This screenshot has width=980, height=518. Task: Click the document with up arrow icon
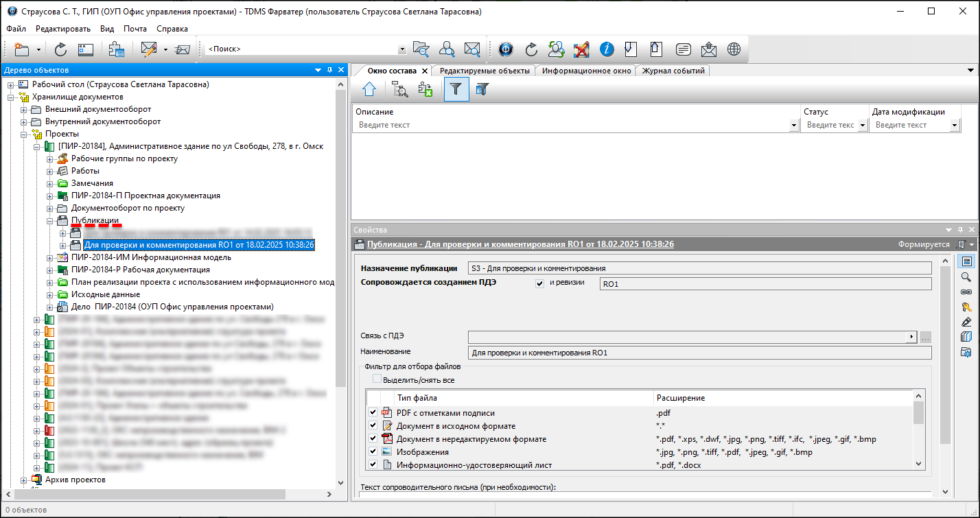656,49
